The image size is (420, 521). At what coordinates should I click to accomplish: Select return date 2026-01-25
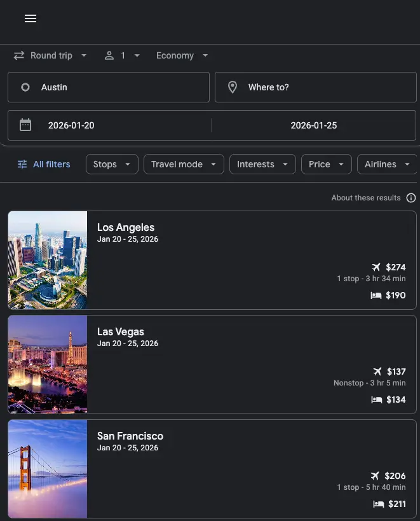coord(314,125)
